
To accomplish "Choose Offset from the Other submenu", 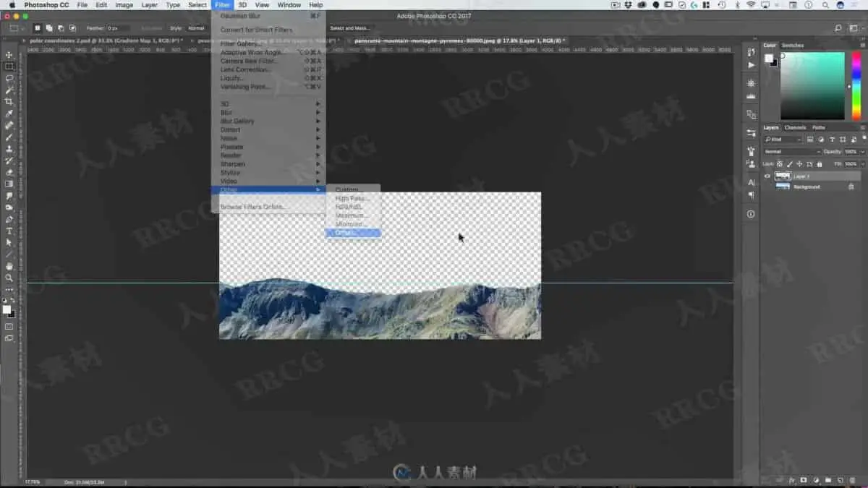I will [x=353, y=233].
